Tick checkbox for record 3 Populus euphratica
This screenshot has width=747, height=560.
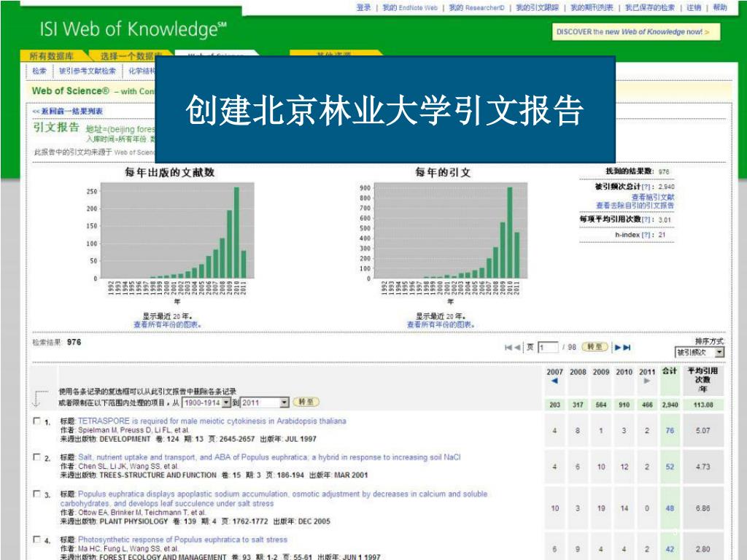36,494
